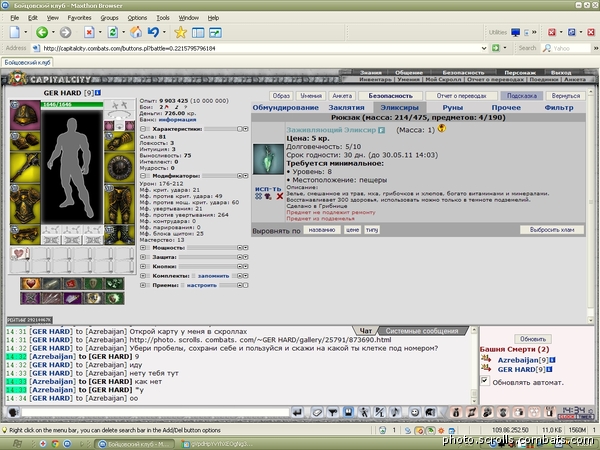This screenshot has height=450, width=600.
Task: Click the equipped belt item slot
Action: [x=25, y=235]
